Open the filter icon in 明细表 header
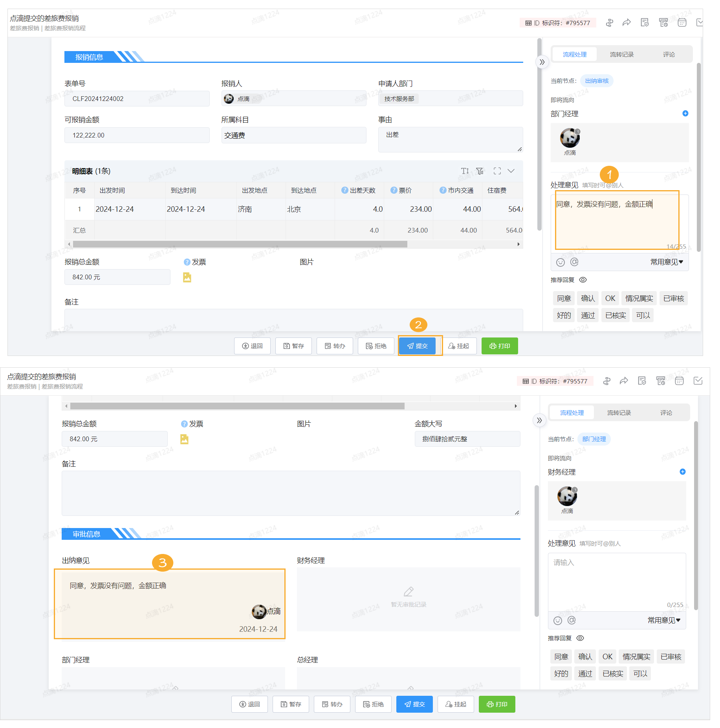This screenshot has width=720, height=728. point(480,171)
